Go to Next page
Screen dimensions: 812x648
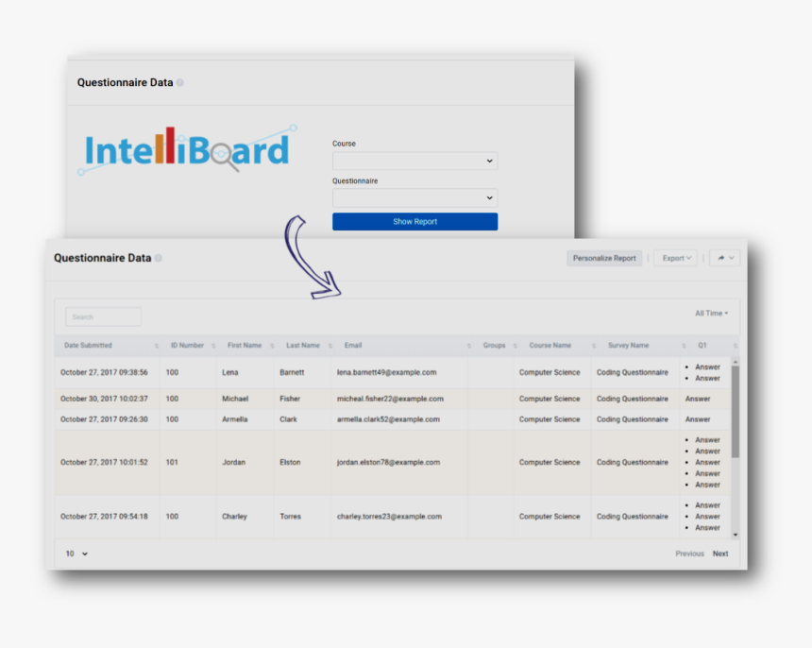(720, 554)
